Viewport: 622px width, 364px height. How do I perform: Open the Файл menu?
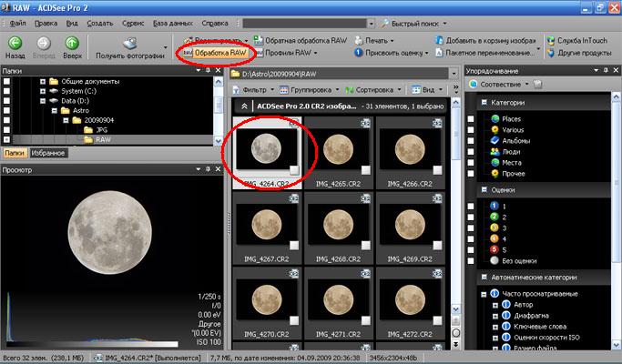click(18, 24)
